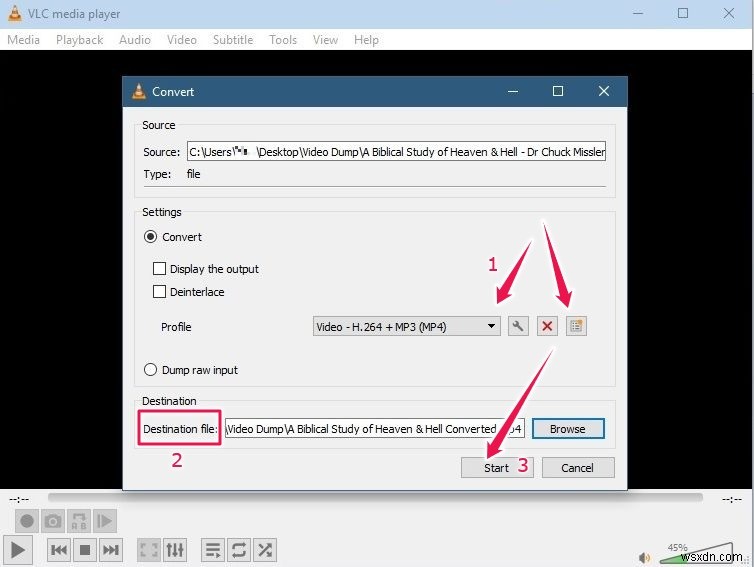Viewport: 754px width, 567px height.
Task: Click the Cancel button
Action: [x=578, y=467]
